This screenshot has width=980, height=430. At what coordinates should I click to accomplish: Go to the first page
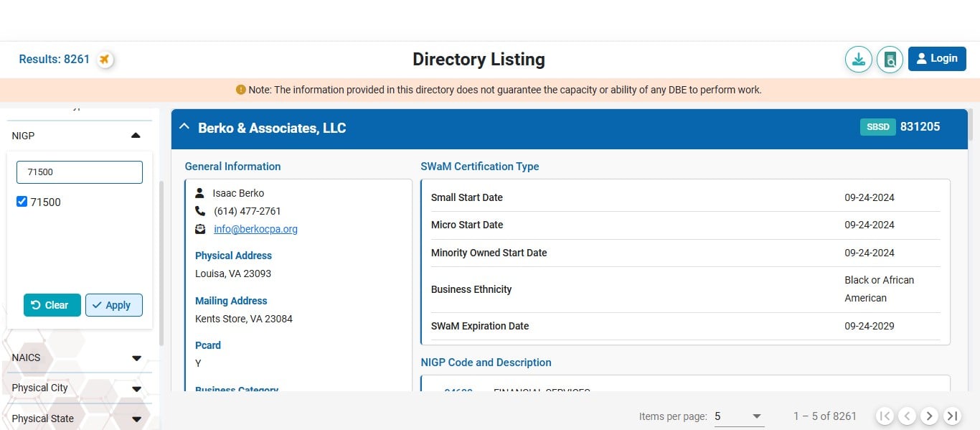pos(885,416)
